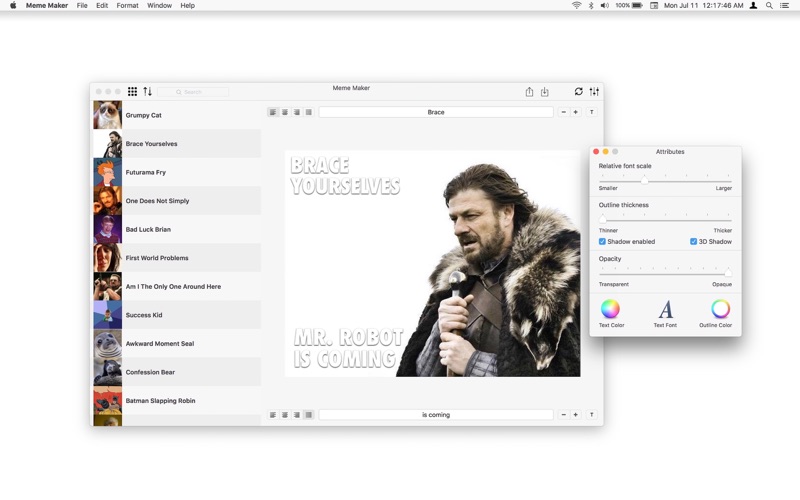Click top text T font button
800x500 pixels.
pos(592,112)
